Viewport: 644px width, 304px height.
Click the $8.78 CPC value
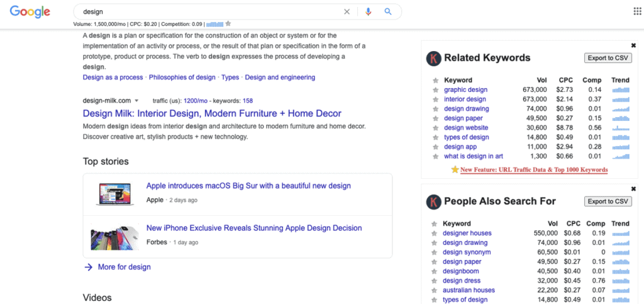(x=565, y=128)
